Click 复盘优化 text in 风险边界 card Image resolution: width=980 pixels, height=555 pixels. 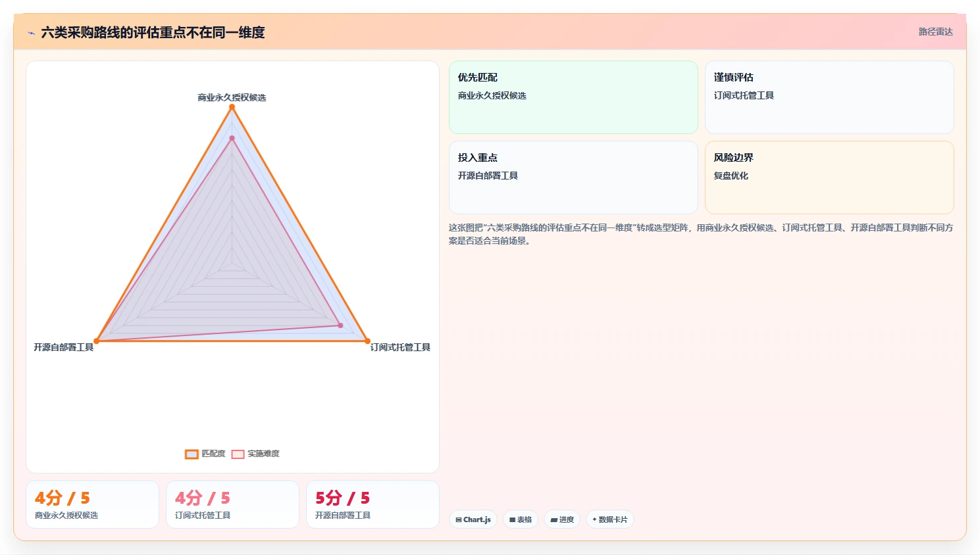point(731,176)
